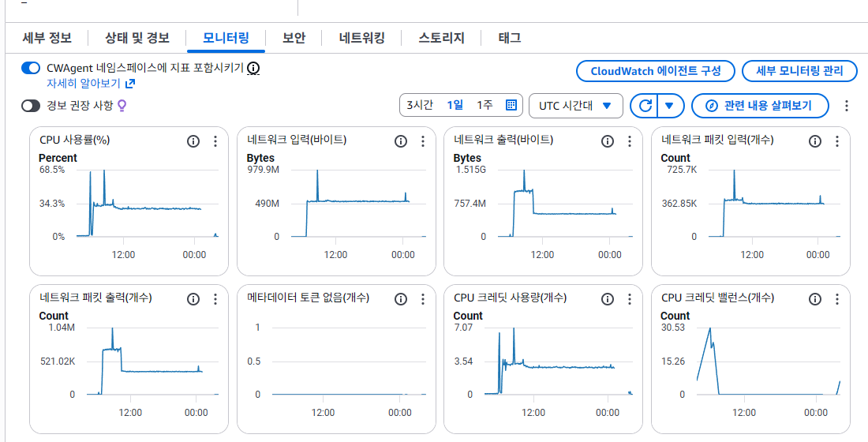Disable CWAgent 네임스페이스 metrics toggle
This screenshot has width=868, height=442.
(x=31, y=68)
